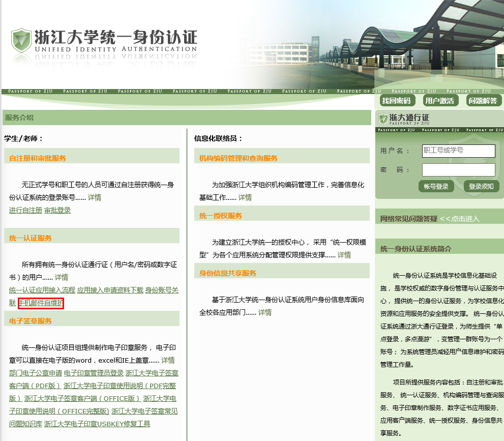Click the 帐号登录 login button

(x=436, y=187)
